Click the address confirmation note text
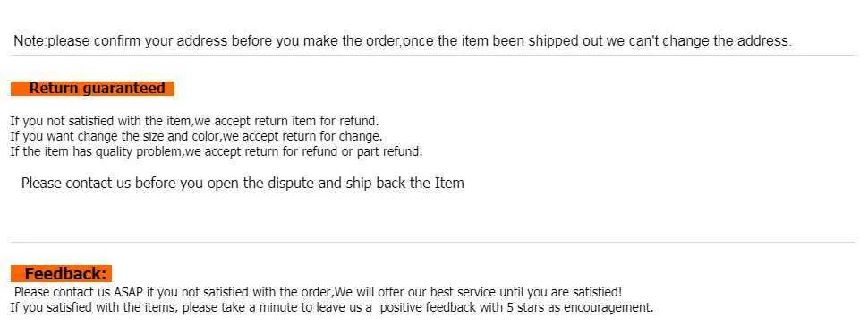868x326 pixels. 403,40
